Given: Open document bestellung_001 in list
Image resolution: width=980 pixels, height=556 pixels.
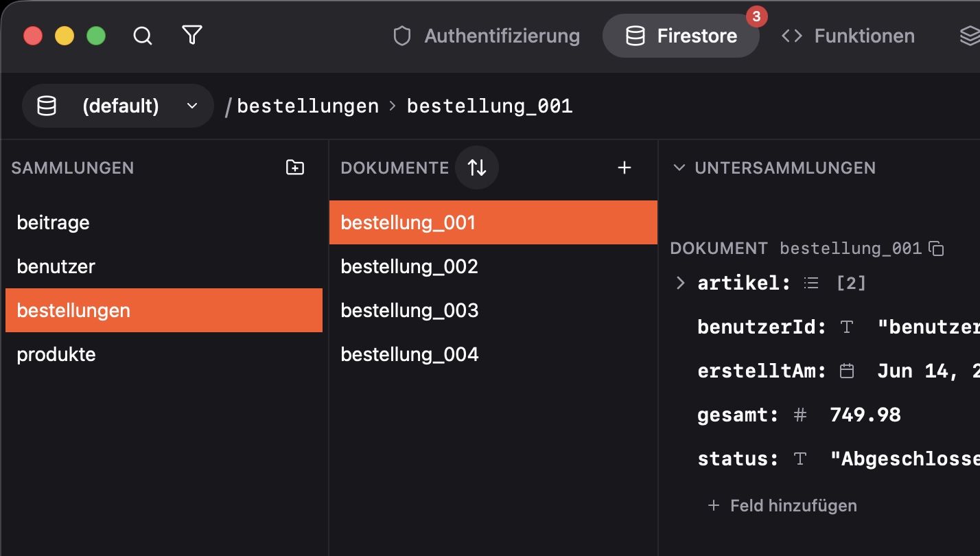Looking at the screenshot, I should click(493, 222).
